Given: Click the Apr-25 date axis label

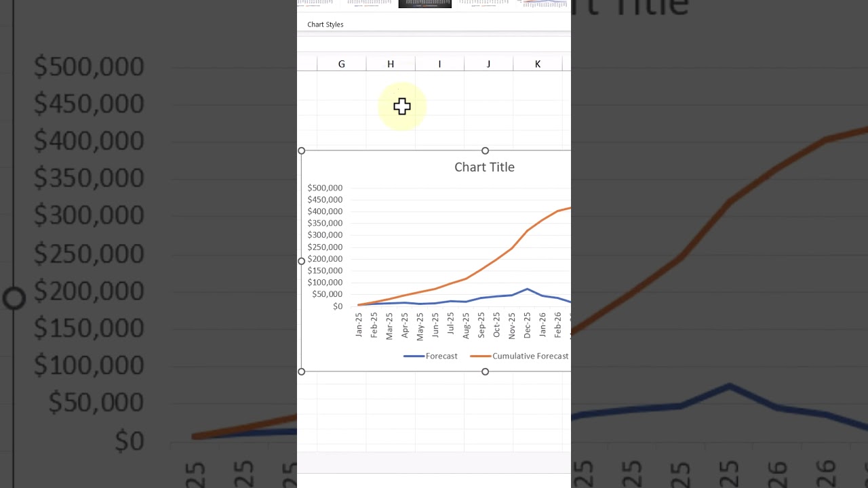Looking at the screenshot, I should (405, 325).
